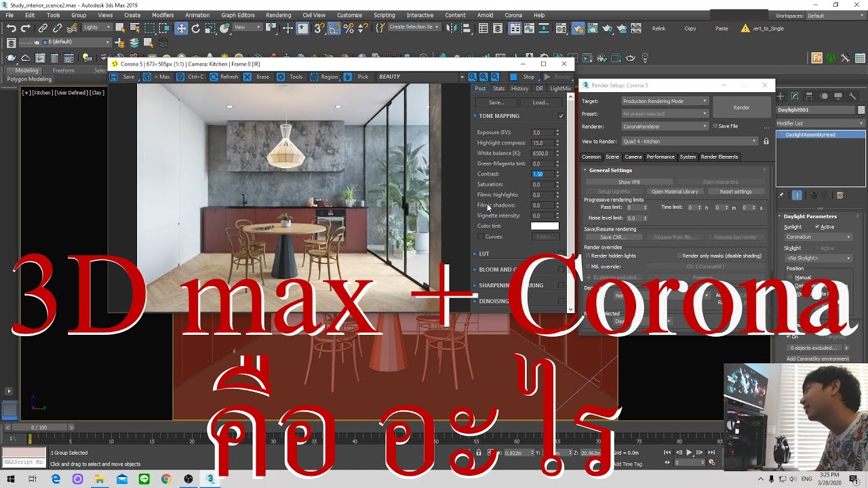Open Target rendering mode dropdown

(x=665, y=101)
